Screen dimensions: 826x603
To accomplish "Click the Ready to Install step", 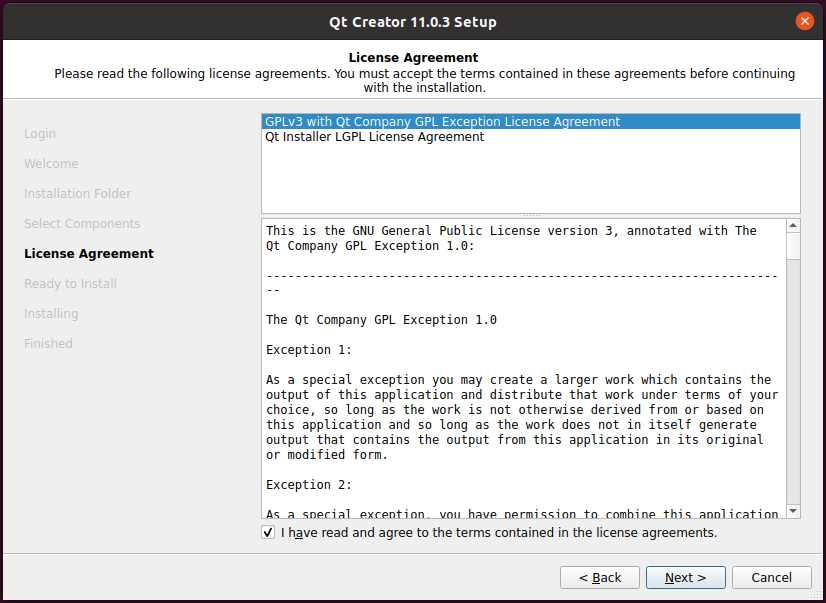I will (x=71, y=284).
